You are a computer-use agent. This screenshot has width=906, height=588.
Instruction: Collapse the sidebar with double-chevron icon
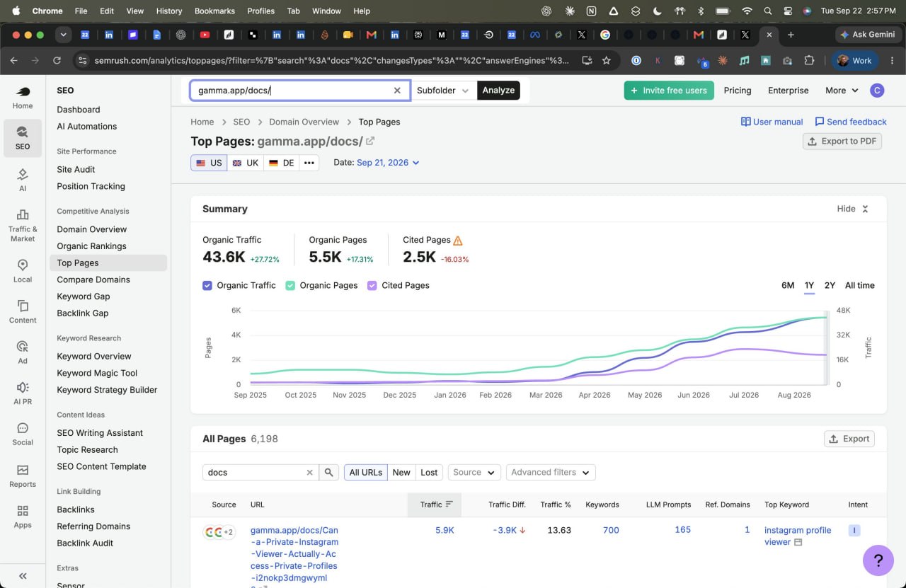(23, 576)
